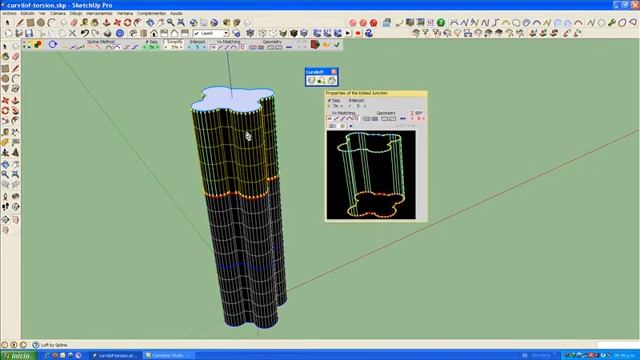This screenshot has height=360, width=640.
Task: Click third icon in floating Curviloft palette
Action: [x=332, y=81]
